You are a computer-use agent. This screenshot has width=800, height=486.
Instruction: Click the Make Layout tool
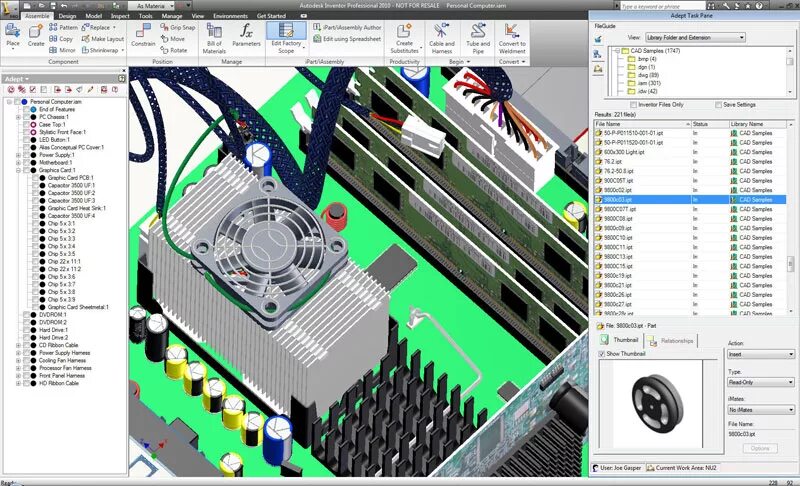pos(103,39)
